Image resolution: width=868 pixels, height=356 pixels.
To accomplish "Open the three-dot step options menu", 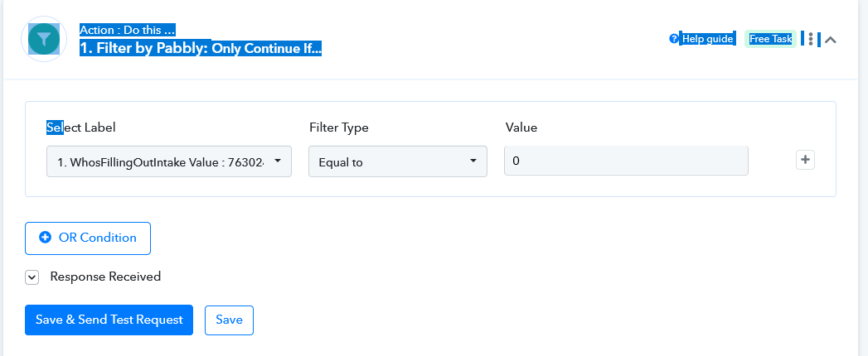I will coord(811,39).
